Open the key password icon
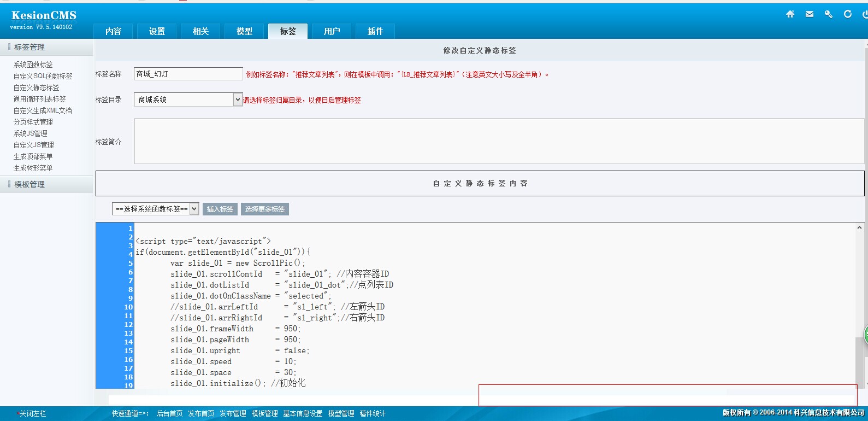The width and height of the screenshot is (868, 421). click(829, 14)
